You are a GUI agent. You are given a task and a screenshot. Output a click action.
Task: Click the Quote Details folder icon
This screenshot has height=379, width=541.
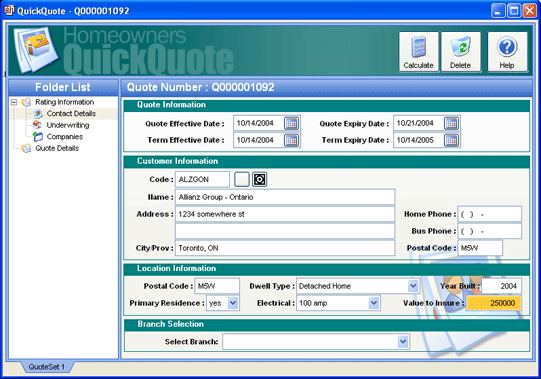tap(26, 148)
